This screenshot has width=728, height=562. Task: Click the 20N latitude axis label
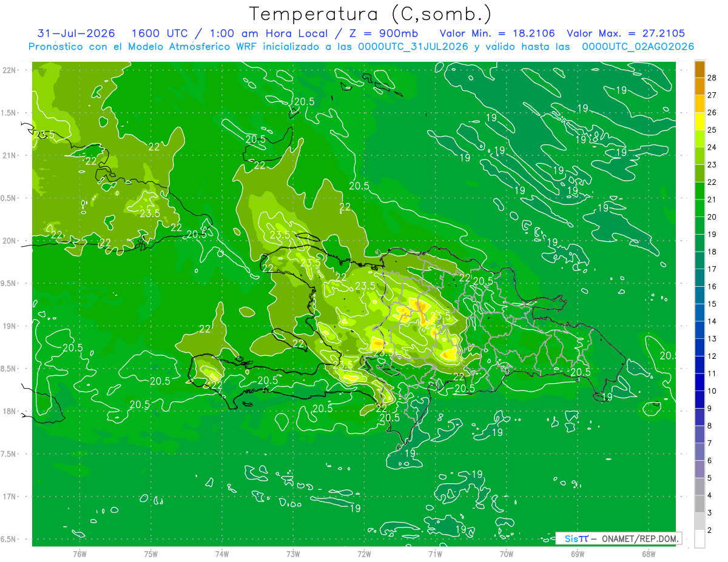9,241
